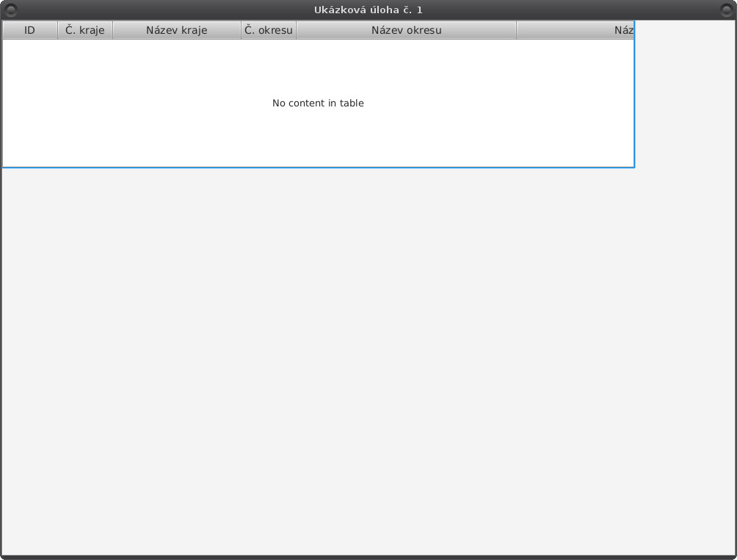
Task: Click the 'No content in table' placeholder text
Action: click(x=318, y=103)
